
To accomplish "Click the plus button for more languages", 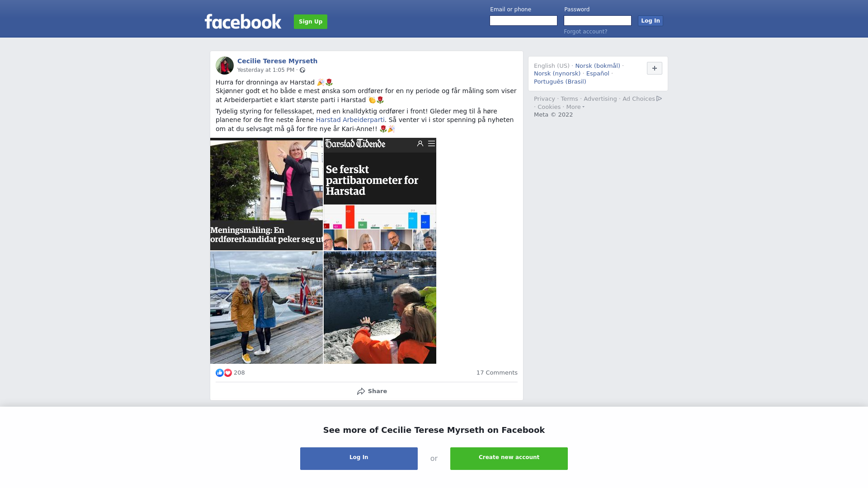I will tap(655, 68).
